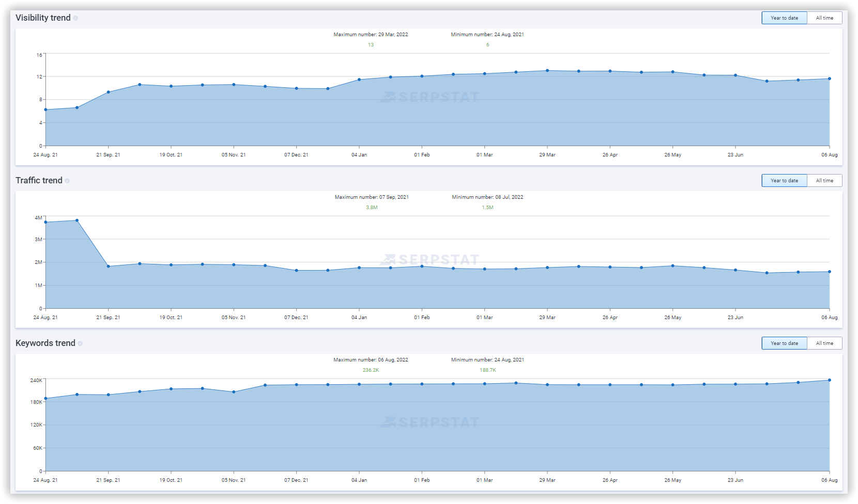Click Visibility trend last point at 06 Aug
Viewport: 858px width, 504px height.
click(830, 79)
